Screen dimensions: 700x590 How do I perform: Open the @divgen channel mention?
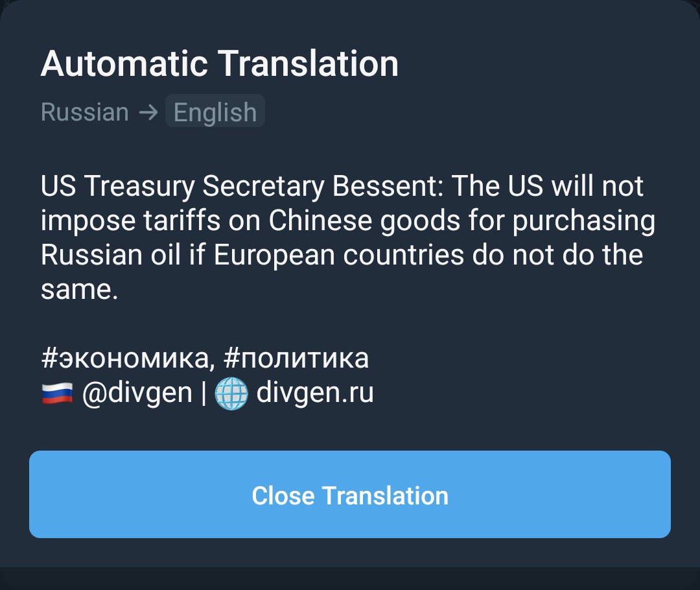click(137, 393)
